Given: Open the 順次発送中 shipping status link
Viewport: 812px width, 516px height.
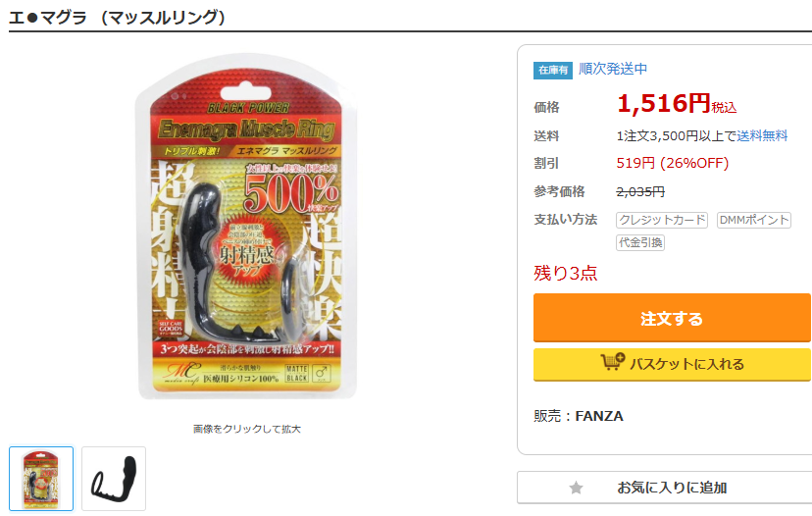Looking at the screenshot, I should 613,69.
